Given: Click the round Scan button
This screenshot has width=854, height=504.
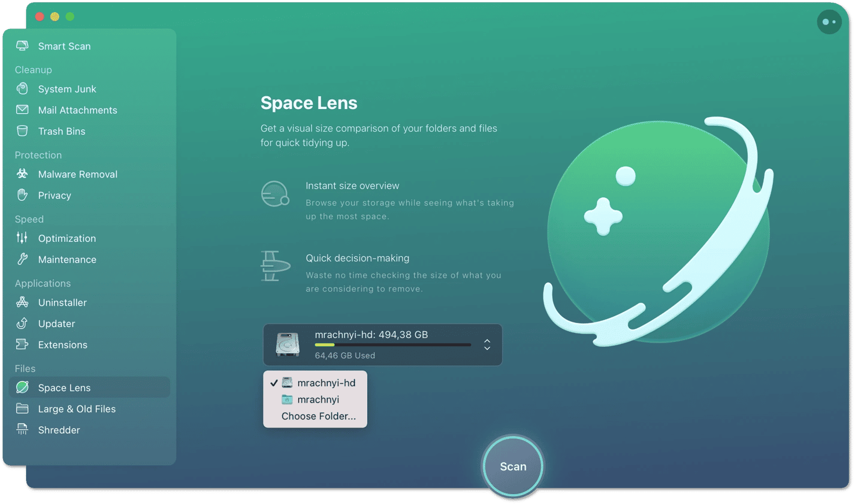Looking at the screenshot, I should click(513, 466).
